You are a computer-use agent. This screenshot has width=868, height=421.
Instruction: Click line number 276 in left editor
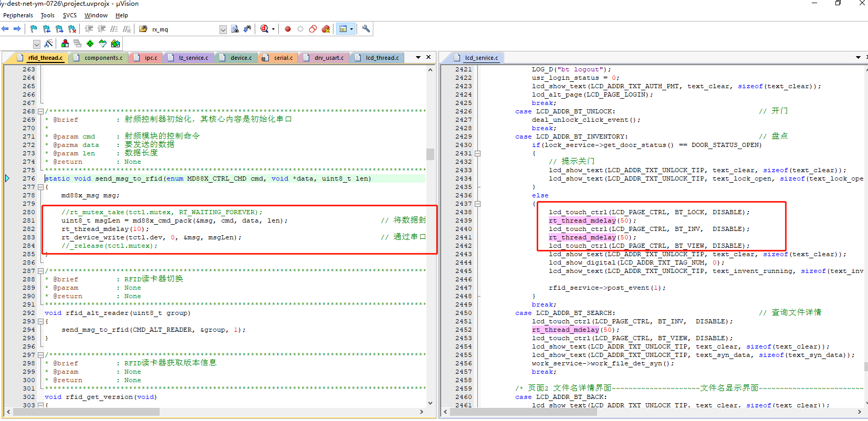[29, 178]
